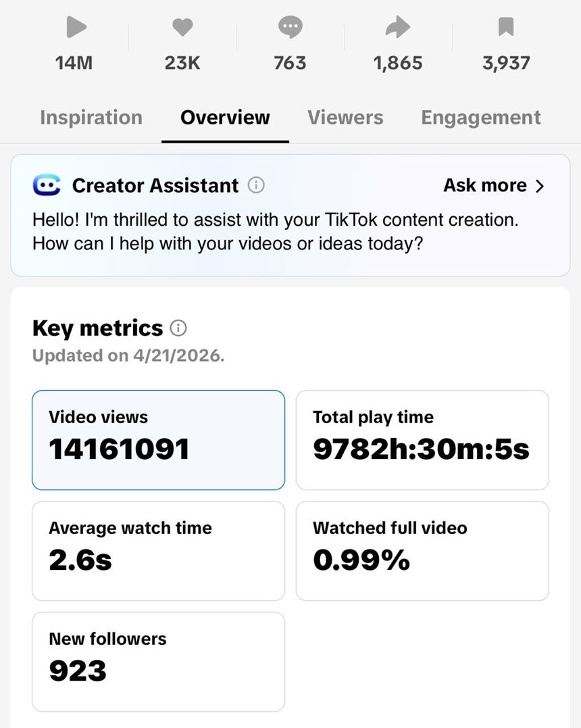Tap the comment bubble icon
The image size is (581, 728).
click(x=290, y=26)
